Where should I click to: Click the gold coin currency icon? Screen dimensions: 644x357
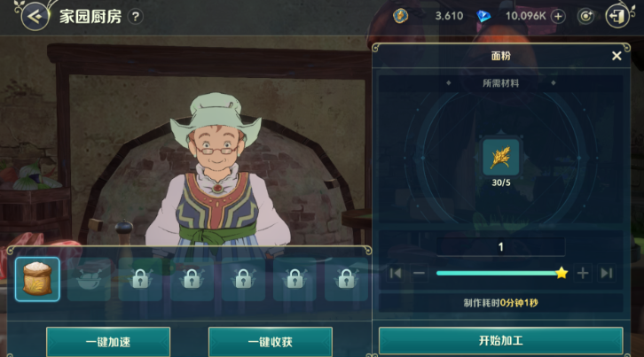point(400,16)
